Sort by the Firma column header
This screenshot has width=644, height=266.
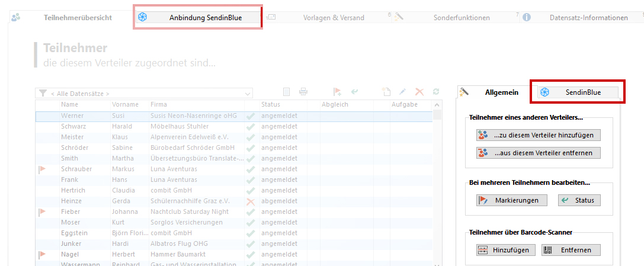coord(197,105)
